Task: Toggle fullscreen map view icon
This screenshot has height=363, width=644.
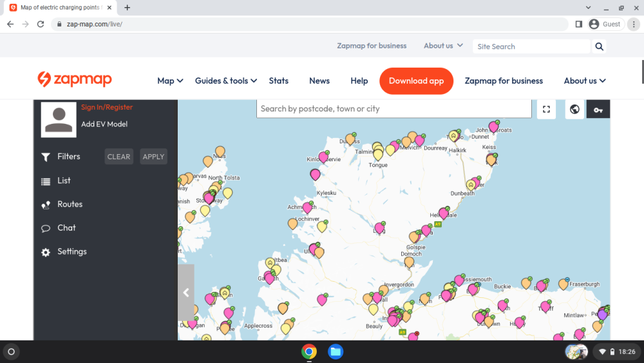Action: click(546, 109)
